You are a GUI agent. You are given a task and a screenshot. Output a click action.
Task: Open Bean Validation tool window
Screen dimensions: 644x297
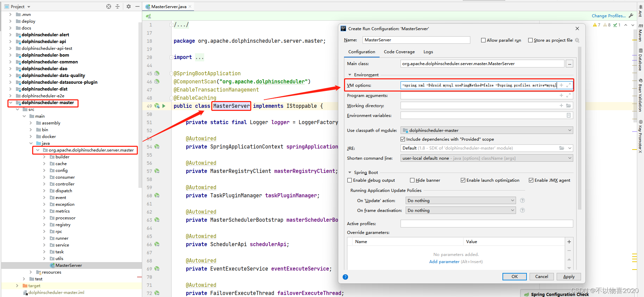tap(640, 95)
